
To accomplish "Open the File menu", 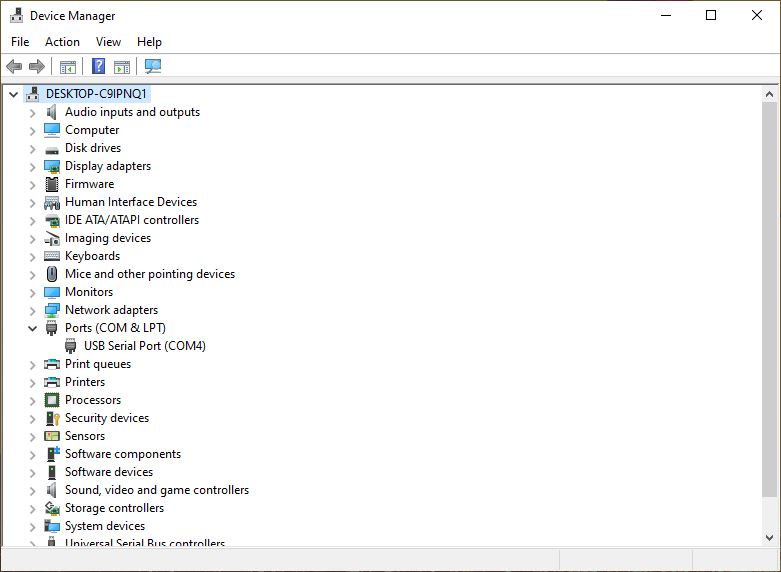I will point(20,42).
